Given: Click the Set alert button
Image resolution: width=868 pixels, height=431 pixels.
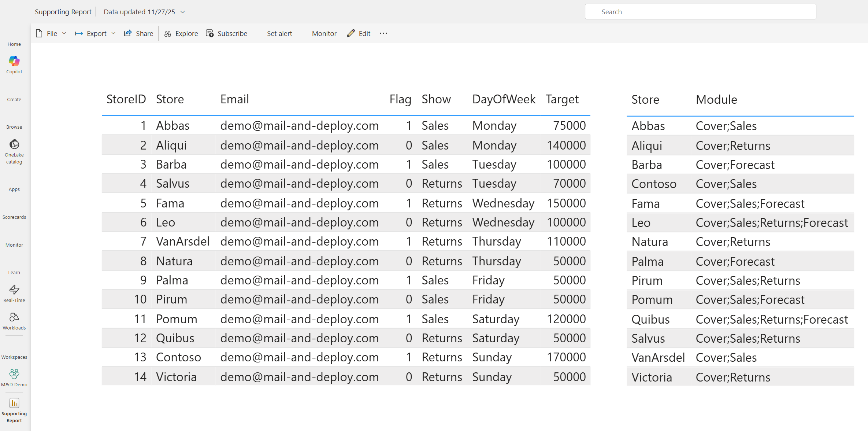Looking at the screenshot, I should pos(279,33).
